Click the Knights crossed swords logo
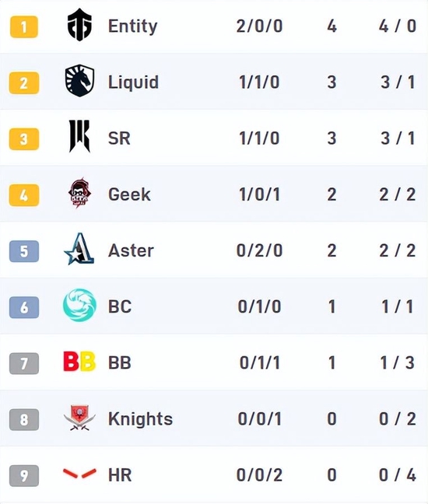Viewport: 428px width, 504px height. (79, 418)
